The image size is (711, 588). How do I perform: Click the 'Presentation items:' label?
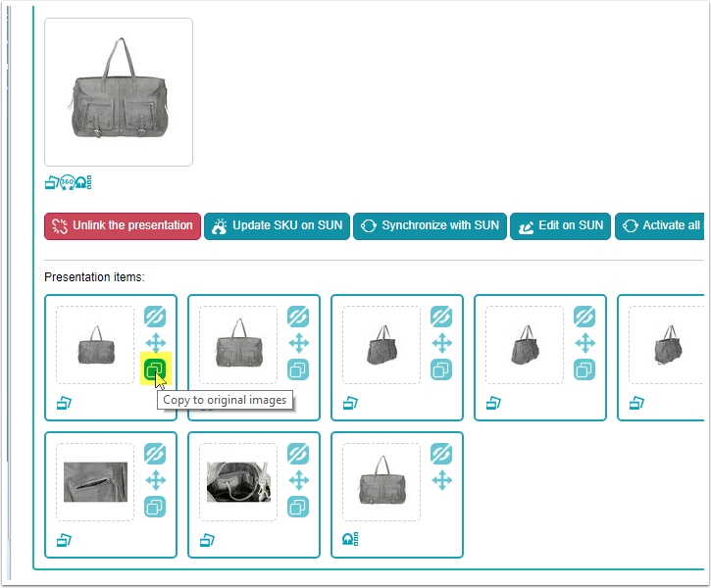click(94, 276)
